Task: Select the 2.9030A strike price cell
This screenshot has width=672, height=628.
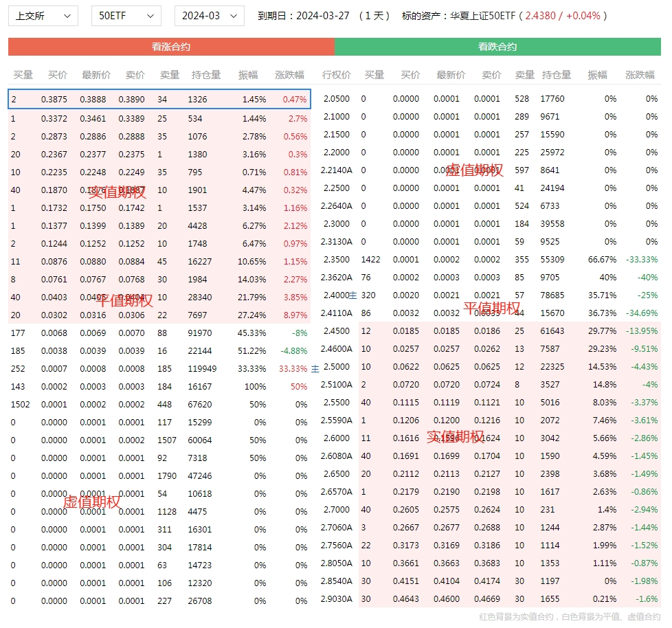Action: pos(337,599)
